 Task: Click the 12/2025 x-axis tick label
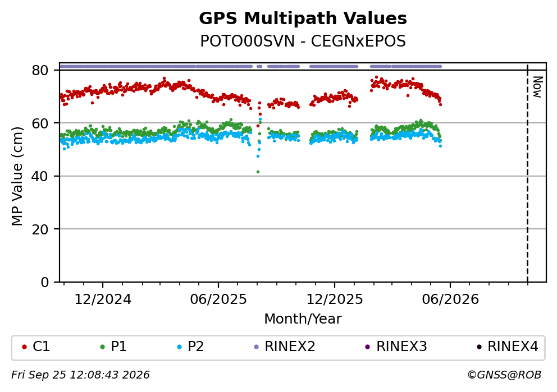coord(335,300)
